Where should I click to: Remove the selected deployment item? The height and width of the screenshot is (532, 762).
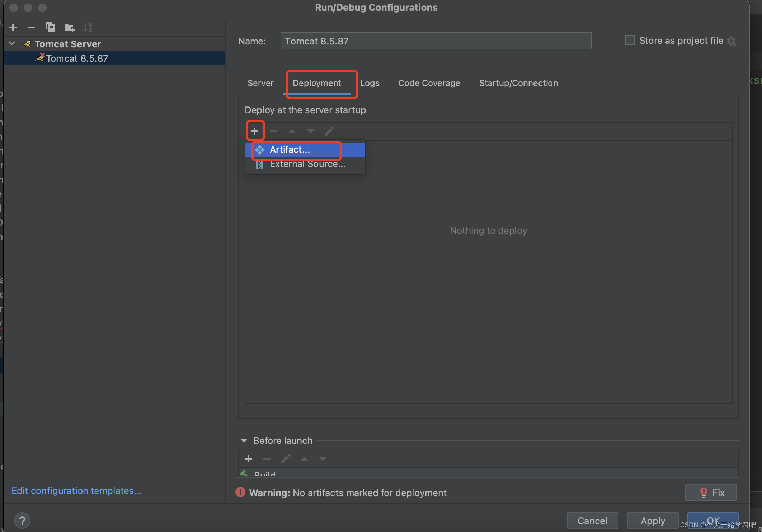[273, 131]
